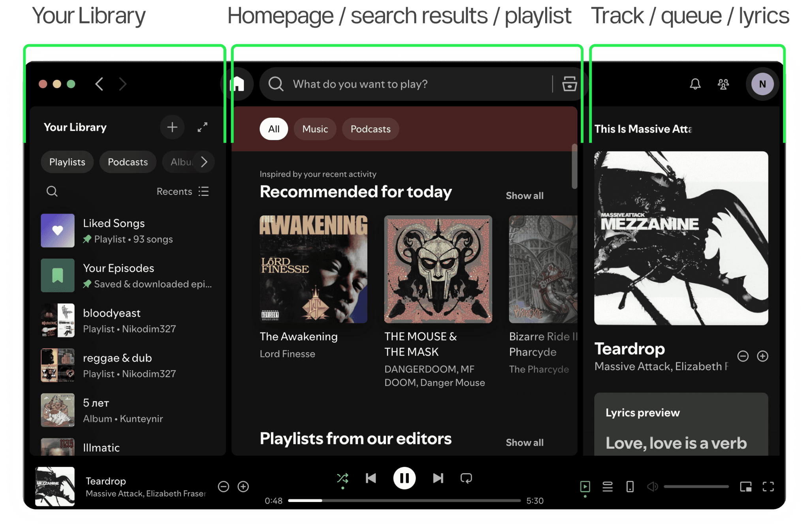The image size is (809, 532).
Task: Open notifications bell icon
Action: coord(695,84)
